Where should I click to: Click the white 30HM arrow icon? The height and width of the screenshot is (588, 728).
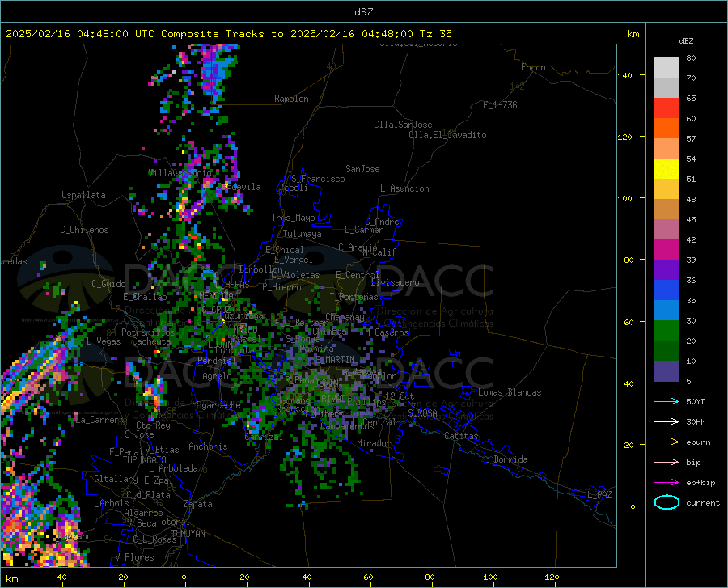667,421
